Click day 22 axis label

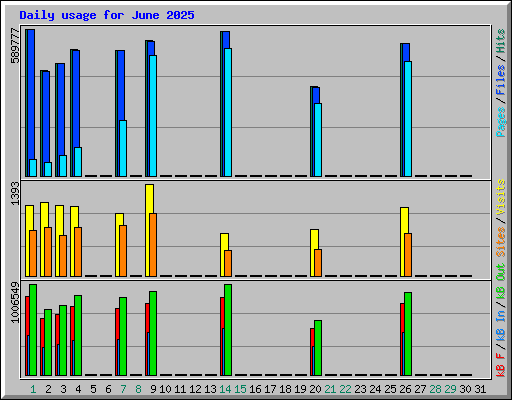tap(345, 389)
